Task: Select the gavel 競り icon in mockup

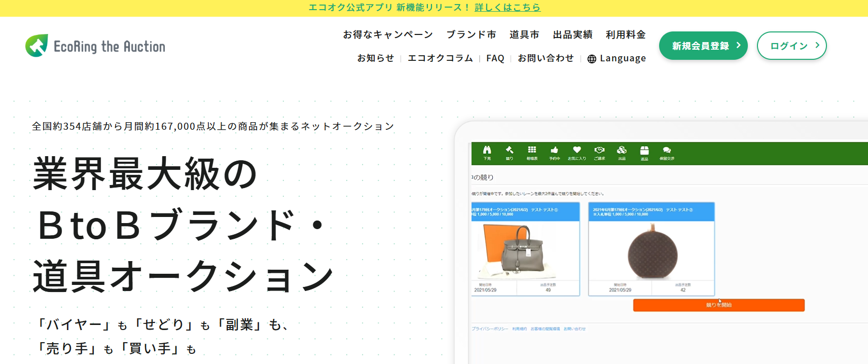Action: [x=510, y=153]
